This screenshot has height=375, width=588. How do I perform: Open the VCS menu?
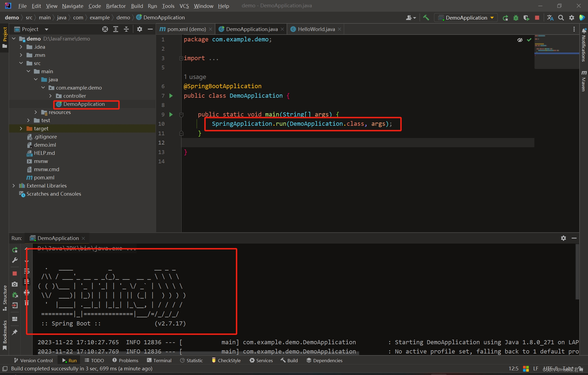point(184,6)
